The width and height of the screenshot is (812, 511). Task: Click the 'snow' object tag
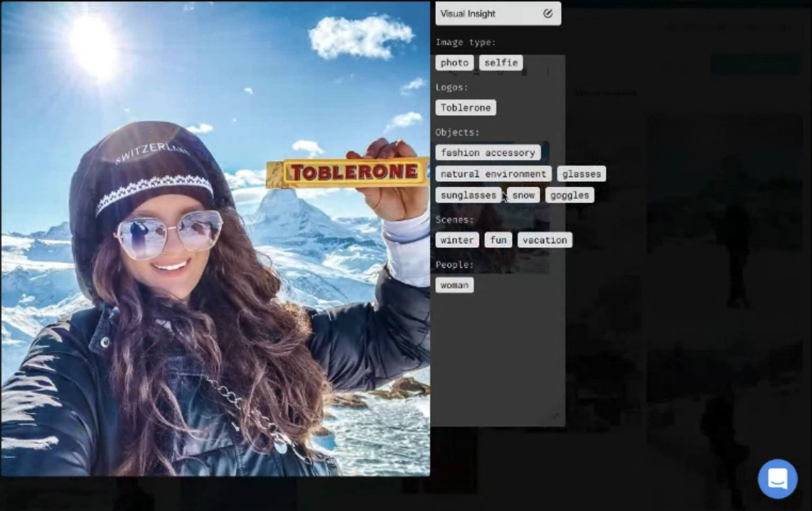click(523, 195)
